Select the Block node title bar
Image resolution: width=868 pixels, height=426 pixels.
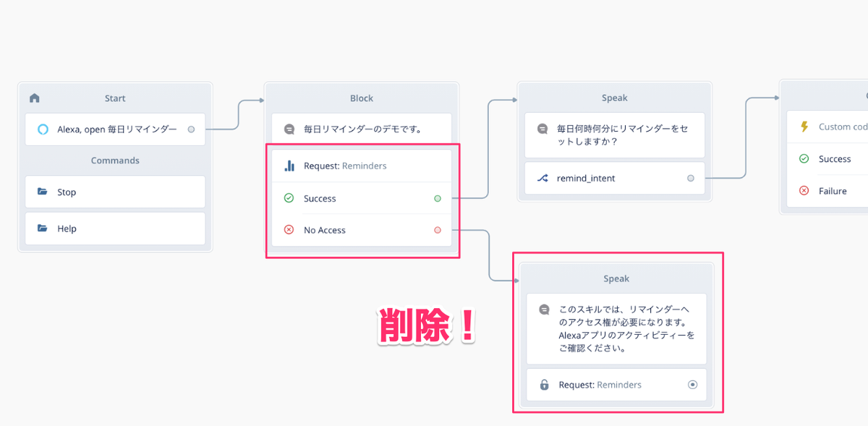coord(362,98)
